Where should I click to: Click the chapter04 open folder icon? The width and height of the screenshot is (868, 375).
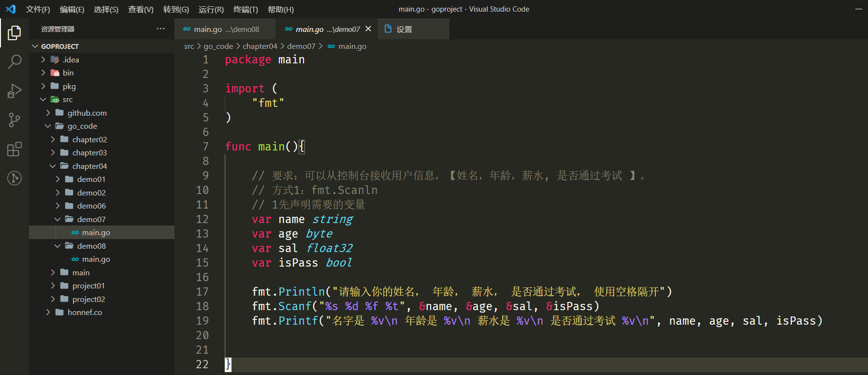(x=64, y=166)
